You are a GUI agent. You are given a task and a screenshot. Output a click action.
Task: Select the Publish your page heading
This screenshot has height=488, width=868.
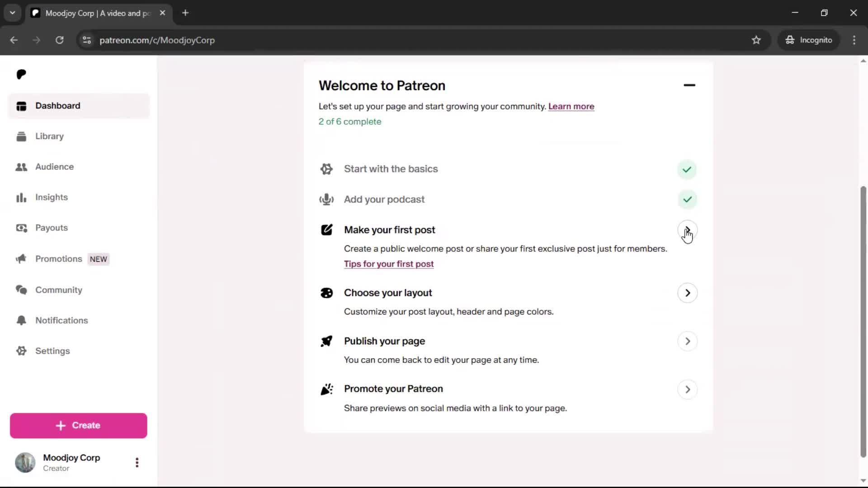[384, 341]
